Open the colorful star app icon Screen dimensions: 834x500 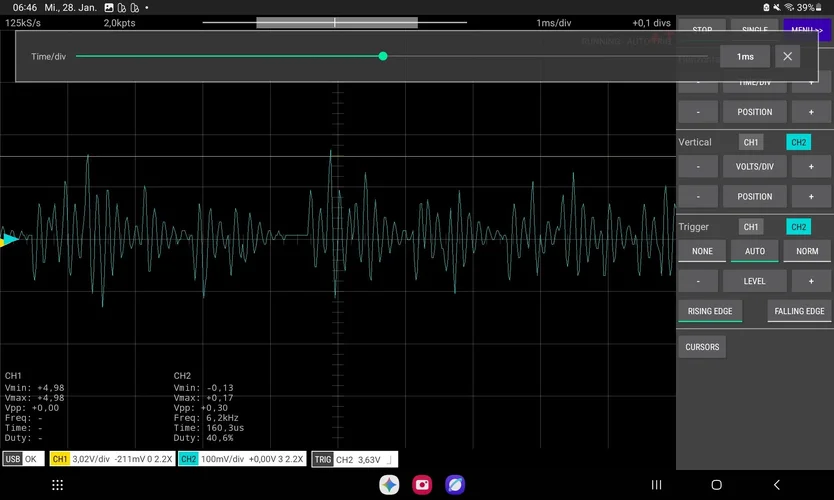[389, 485]
